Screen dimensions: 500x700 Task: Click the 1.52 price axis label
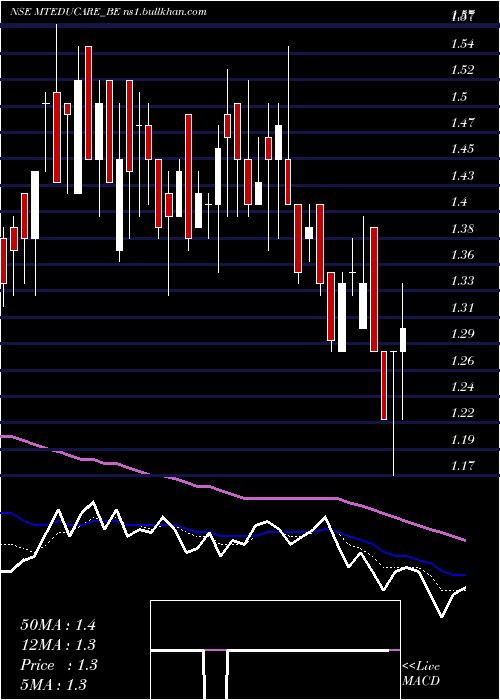point(462,70)
